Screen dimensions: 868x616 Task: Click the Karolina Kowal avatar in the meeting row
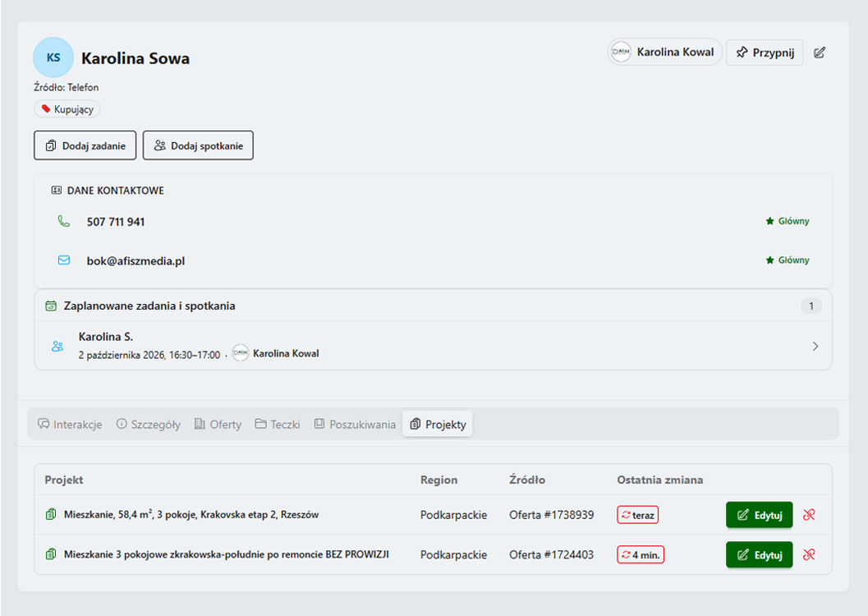(241, 353)
